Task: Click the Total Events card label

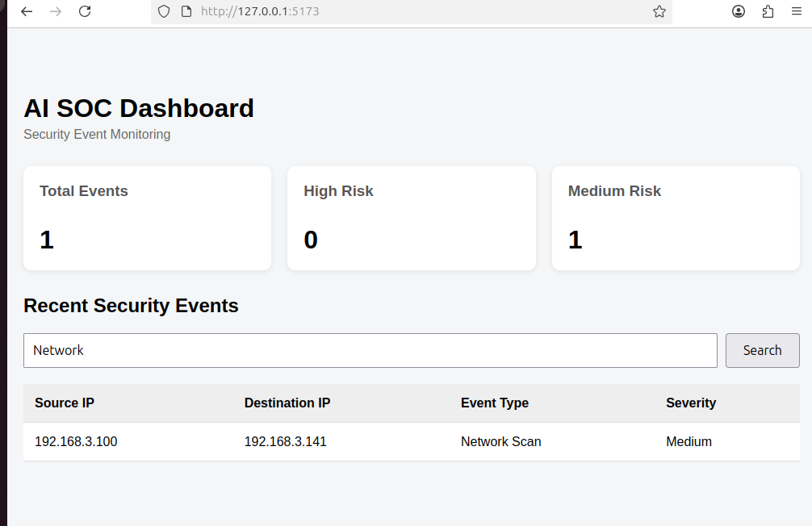Action: (84, 191)
